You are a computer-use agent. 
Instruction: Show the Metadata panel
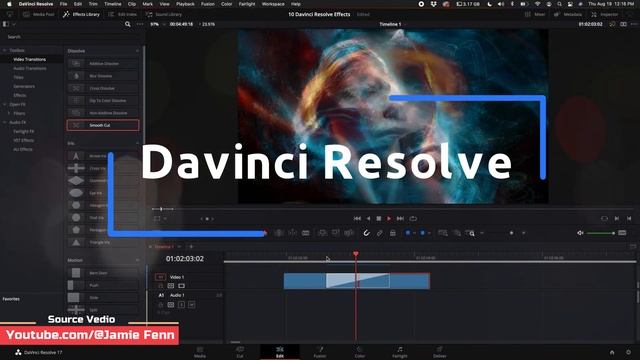[567, 14]
